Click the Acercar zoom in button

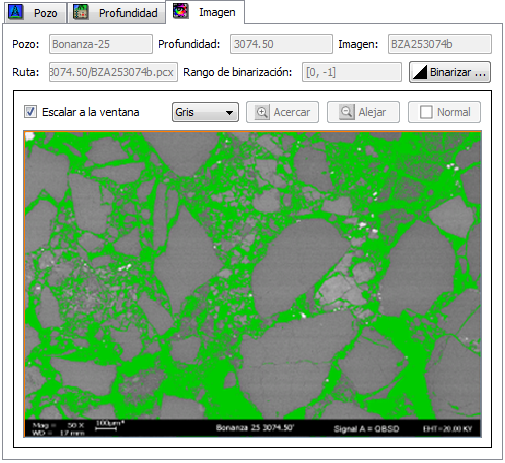click(282, 112)
